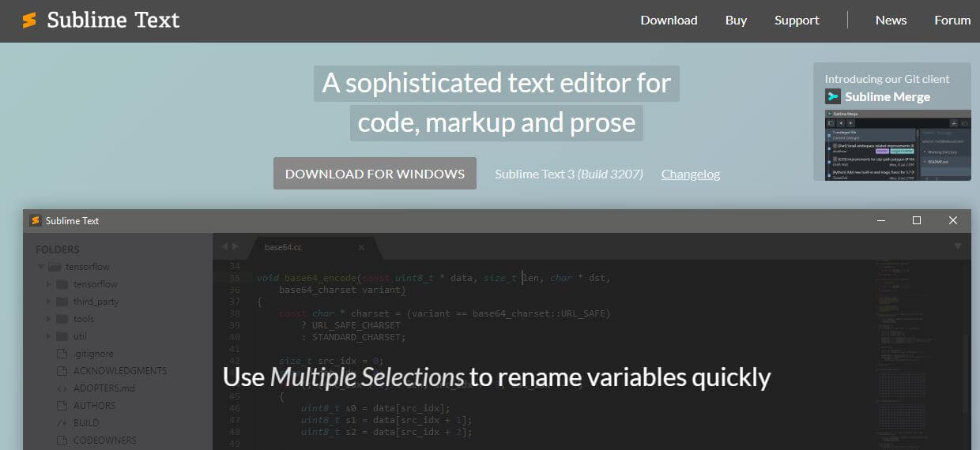Maximize the Sublime Text editor window
The image size is (980, 450).
(917, 220)
